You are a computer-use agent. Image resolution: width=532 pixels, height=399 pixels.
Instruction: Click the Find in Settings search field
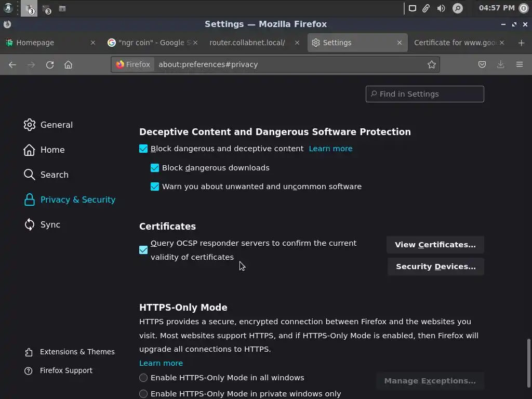(425, 94)
